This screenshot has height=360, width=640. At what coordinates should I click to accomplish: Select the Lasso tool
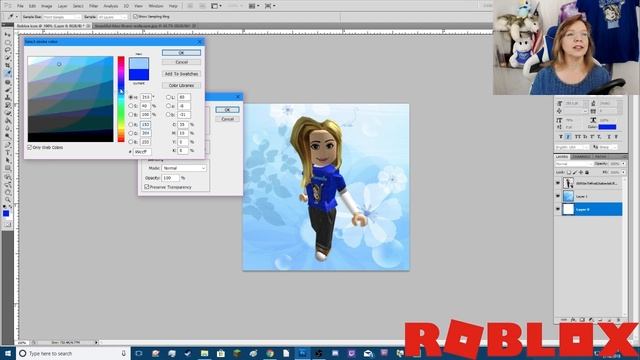[8, 49]
